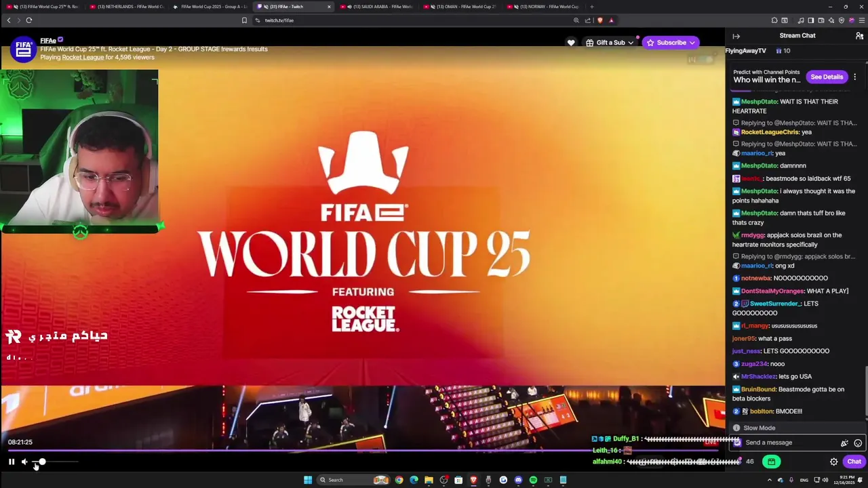Switch to the NORWAY FIFAe browser tab

pos(545,7)
